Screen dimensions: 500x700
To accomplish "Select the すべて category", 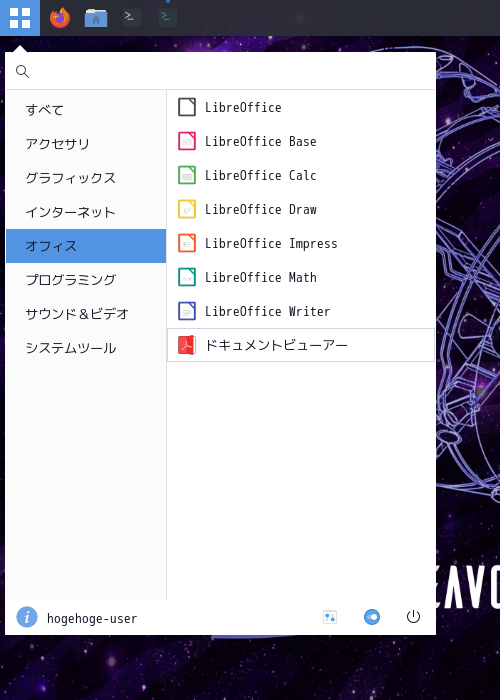I will point(86,110).
